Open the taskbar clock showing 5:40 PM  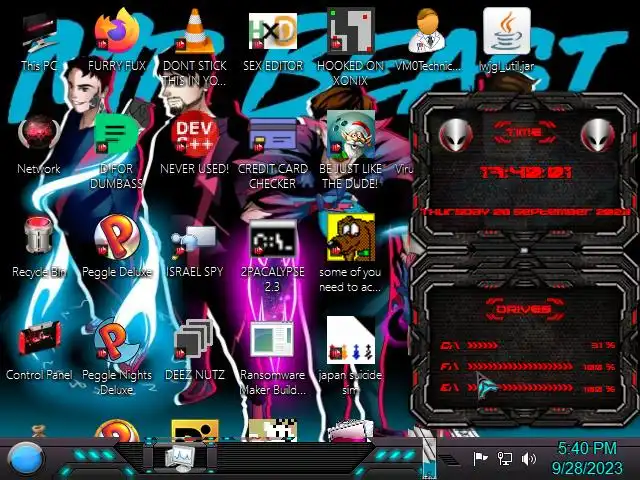click(x=587, y=458)
